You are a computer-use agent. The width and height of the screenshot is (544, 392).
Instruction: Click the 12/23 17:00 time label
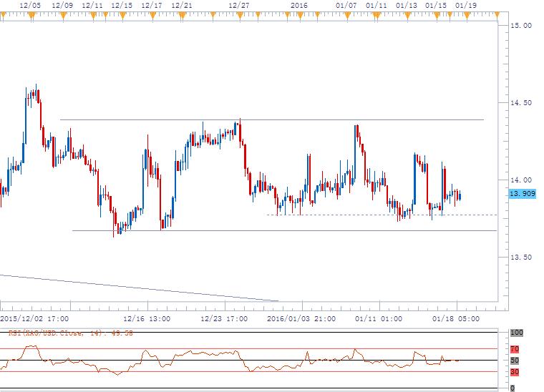(x=224, y=318)
